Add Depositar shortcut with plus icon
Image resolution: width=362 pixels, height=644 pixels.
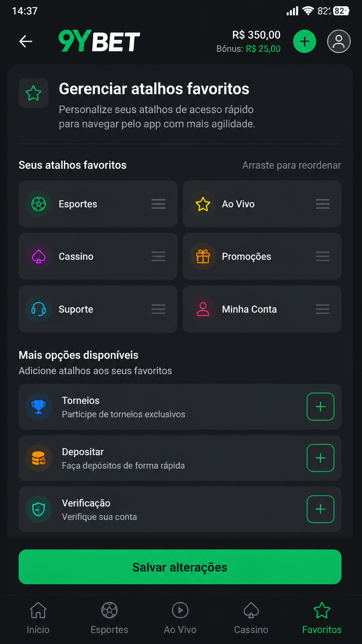click(x=320, y=458)
